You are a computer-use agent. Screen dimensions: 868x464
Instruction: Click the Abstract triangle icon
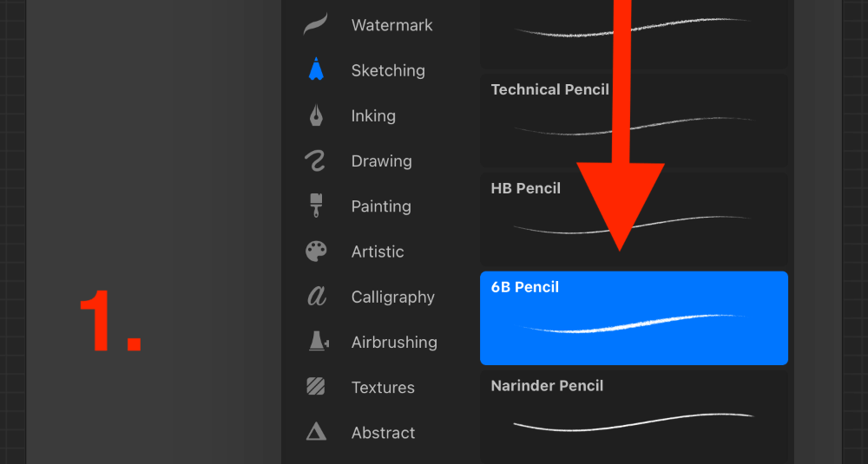point(316,431)
